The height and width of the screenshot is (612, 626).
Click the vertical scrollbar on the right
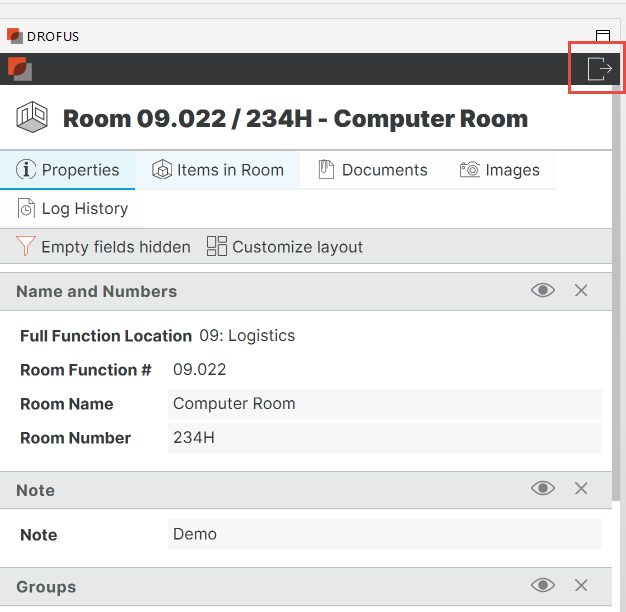[x=617, y=300]
